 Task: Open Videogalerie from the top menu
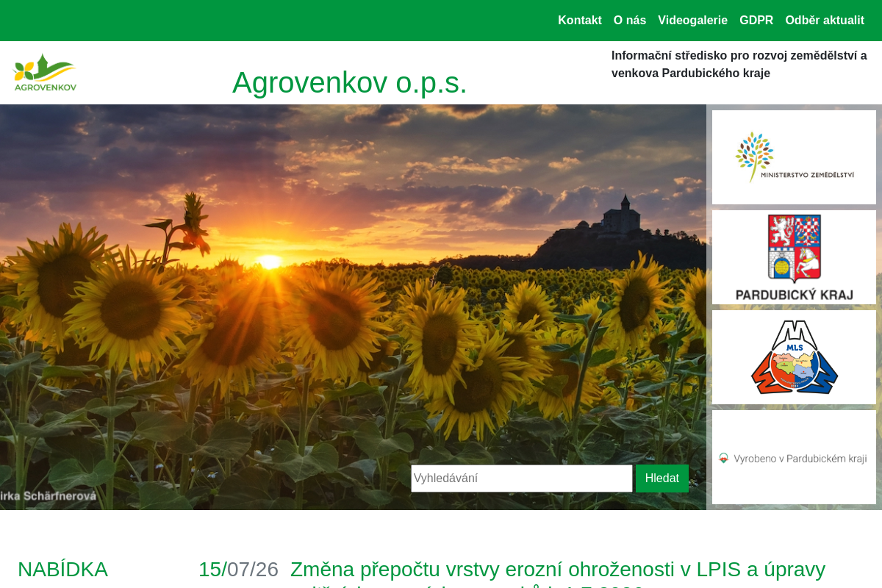point(692,21)
